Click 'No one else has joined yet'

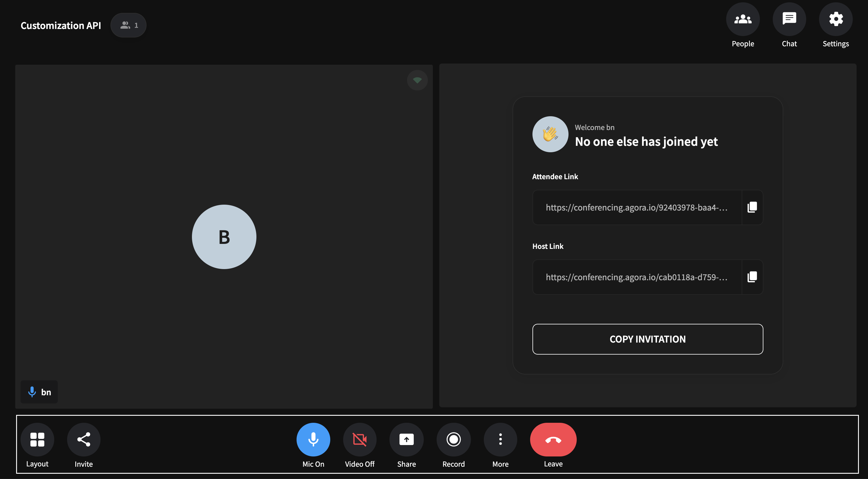tap(646, 142)
